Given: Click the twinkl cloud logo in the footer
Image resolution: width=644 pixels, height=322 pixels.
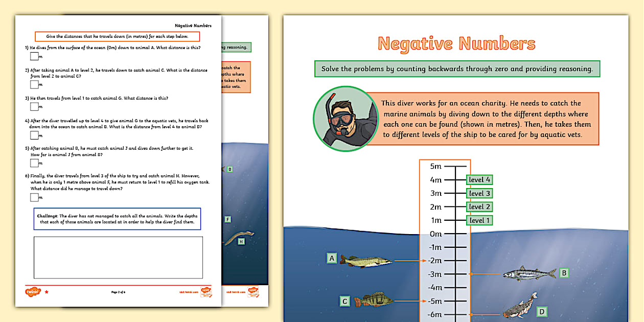Looking at the screenshot, I should (x=32, y=291).
